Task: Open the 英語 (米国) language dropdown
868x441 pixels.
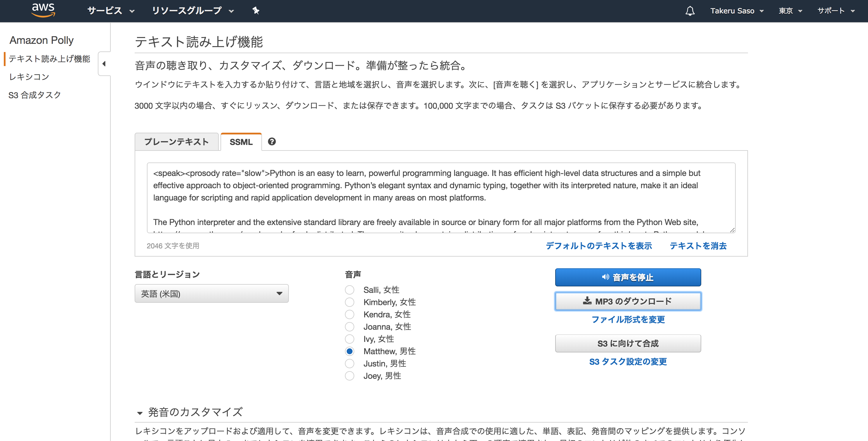Action: (212, 293)
